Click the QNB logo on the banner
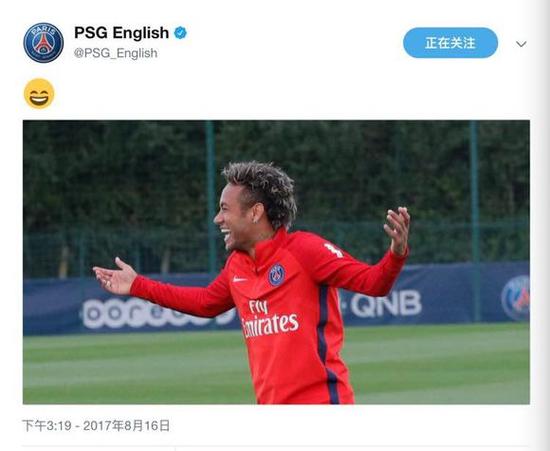 coord(386,303)
